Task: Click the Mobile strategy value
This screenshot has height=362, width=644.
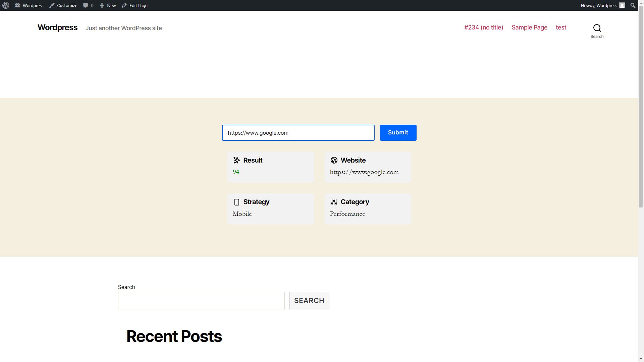Action: (242, 214)
